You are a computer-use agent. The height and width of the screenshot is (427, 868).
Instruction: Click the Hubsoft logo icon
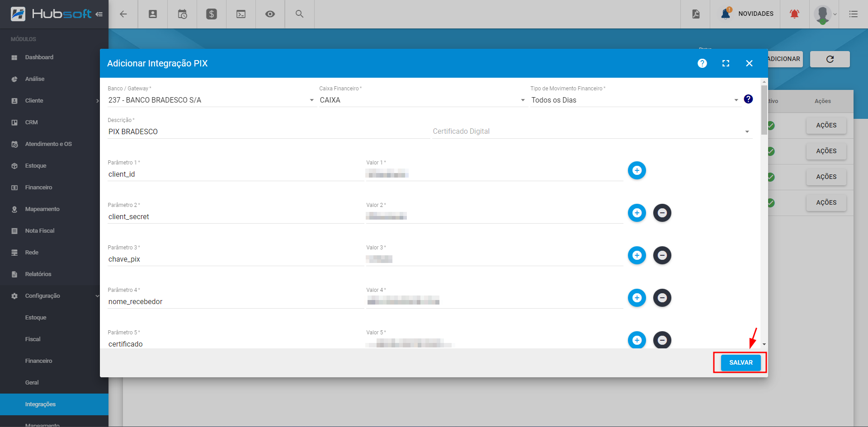coord(18,14)
